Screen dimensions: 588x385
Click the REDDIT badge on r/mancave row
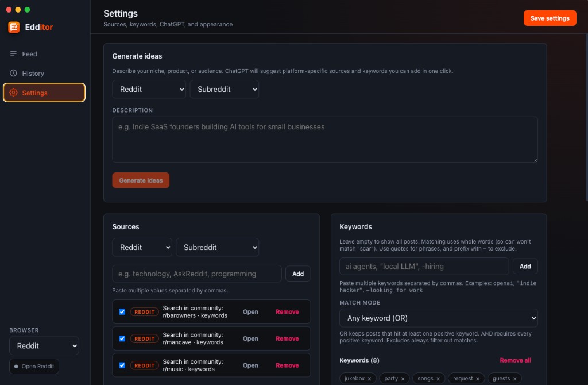pos(144,338)
